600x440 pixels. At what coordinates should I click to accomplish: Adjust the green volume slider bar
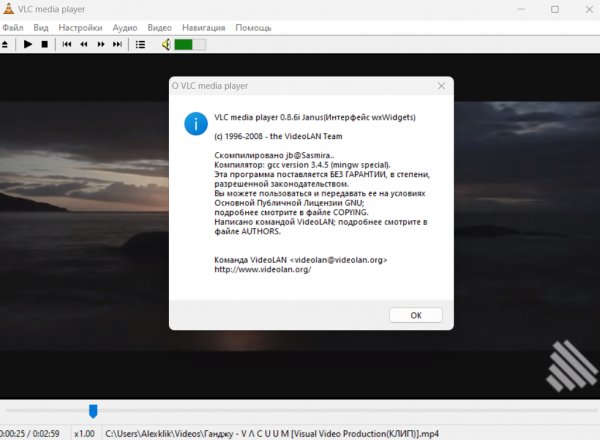(x=190, y=45)
